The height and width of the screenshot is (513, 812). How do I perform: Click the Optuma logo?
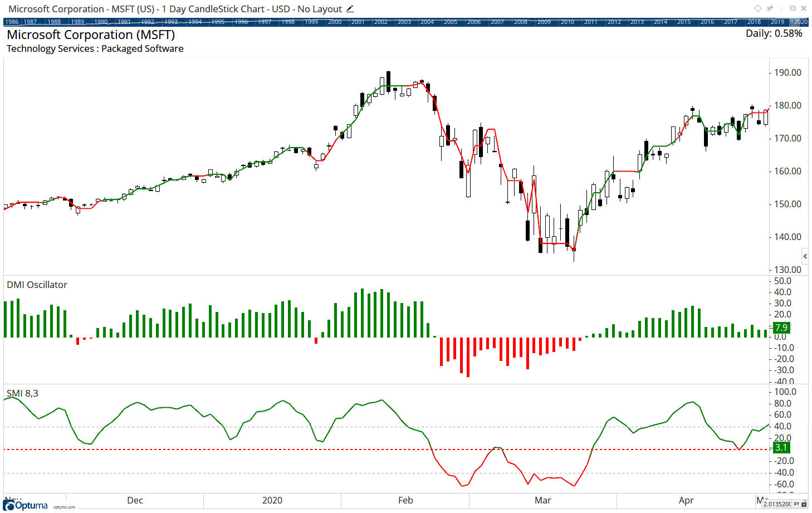point(26,505)
